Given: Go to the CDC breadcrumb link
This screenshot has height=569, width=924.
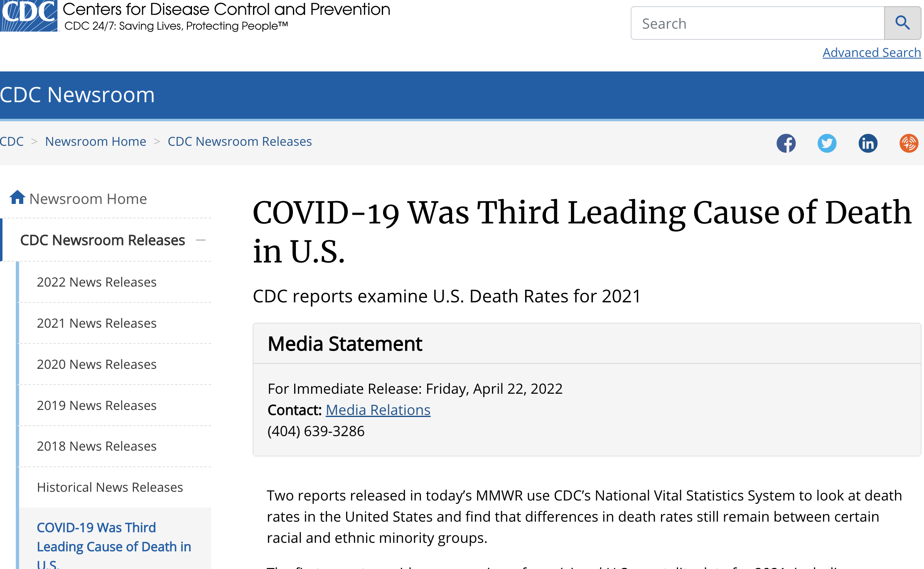Looking at the screenshot, I should [x=12, y=142].
